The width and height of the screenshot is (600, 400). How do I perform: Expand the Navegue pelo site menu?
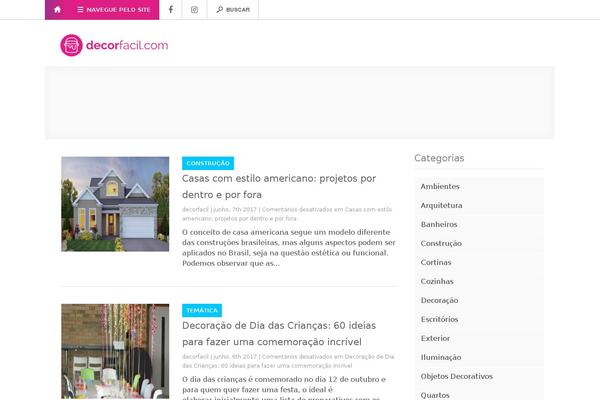pos(114,10)
